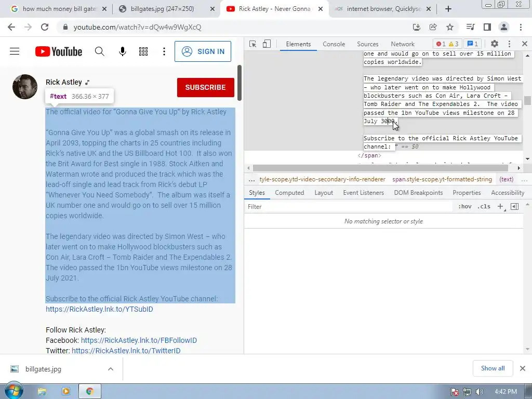Open Styles pane tab
This screenshot has width=532, height=399.
(257, 193)
